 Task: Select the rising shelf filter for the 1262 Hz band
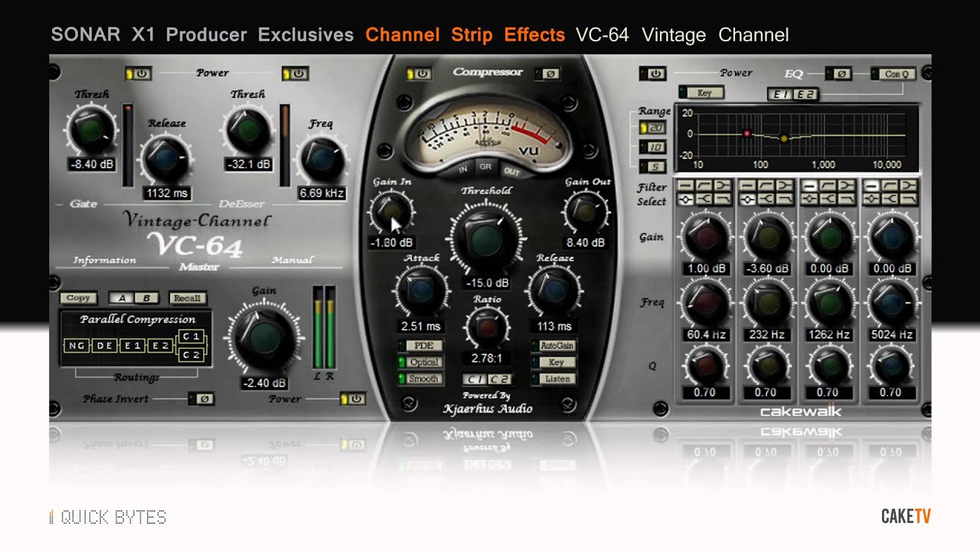[828, 185]
